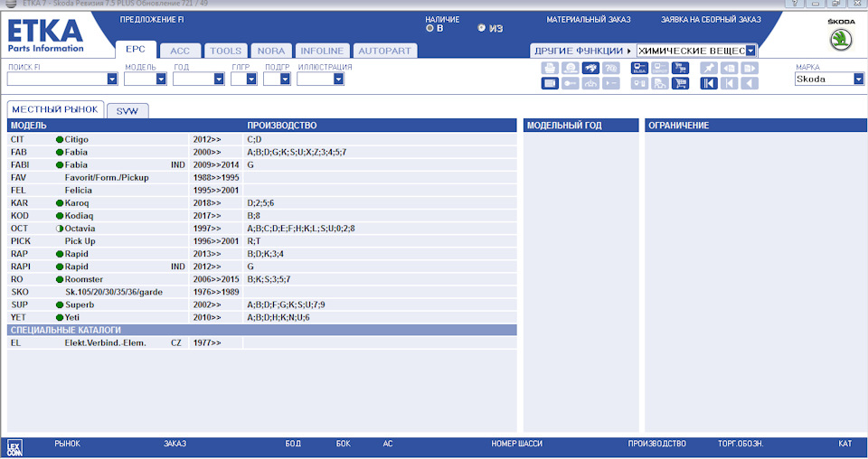
Task: Switch to the AUTOPART tab
Action: 385,51
